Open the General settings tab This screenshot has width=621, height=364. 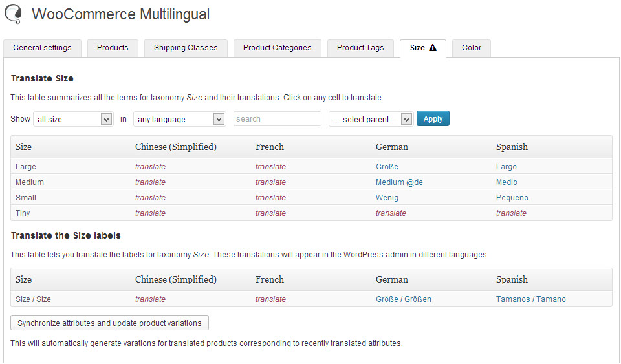pos(43,48)
